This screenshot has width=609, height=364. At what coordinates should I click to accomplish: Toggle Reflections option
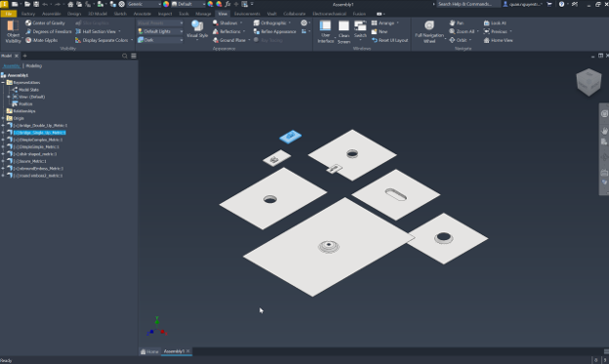226,31
